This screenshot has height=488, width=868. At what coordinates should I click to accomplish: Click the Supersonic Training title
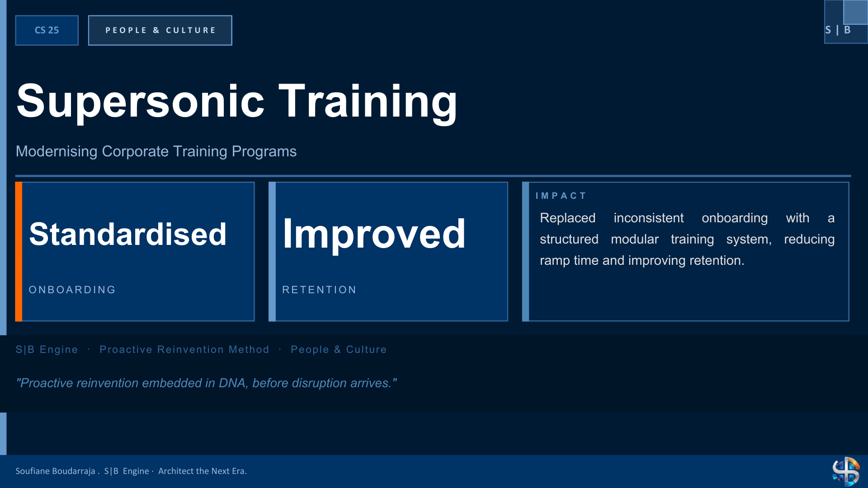point(237,101)
